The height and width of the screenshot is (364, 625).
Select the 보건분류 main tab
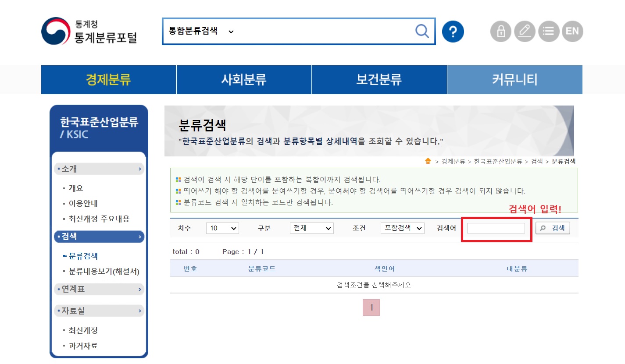379,80
